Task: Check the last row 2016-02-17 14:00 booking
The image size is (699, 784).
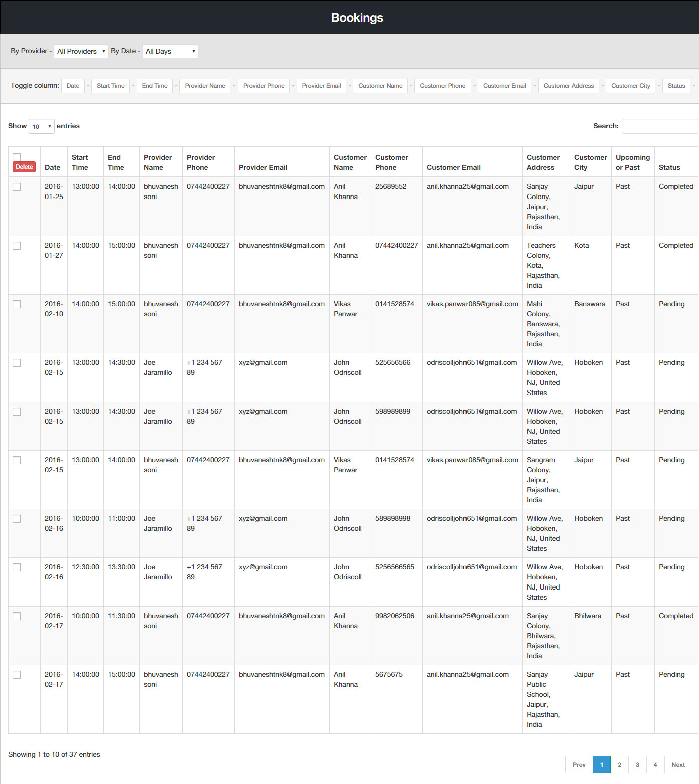Action: point(17,675)
